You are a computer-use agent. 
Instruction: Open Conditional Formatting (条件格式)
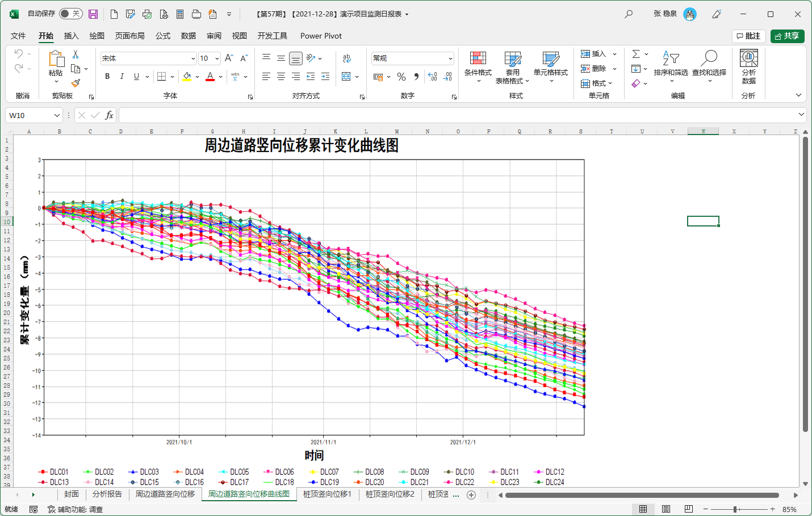pos(478,67)
